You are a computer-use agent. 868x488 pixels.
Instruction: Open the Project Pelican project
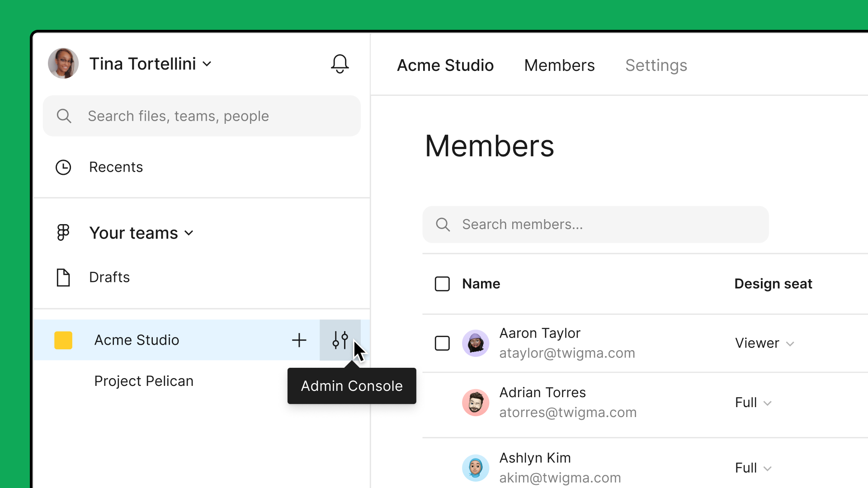(143, 380)
